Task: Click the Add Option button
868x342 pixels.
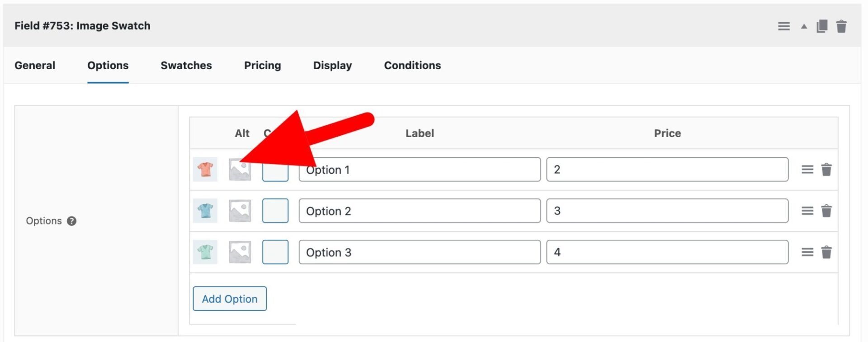Action: tap(230, 299)
